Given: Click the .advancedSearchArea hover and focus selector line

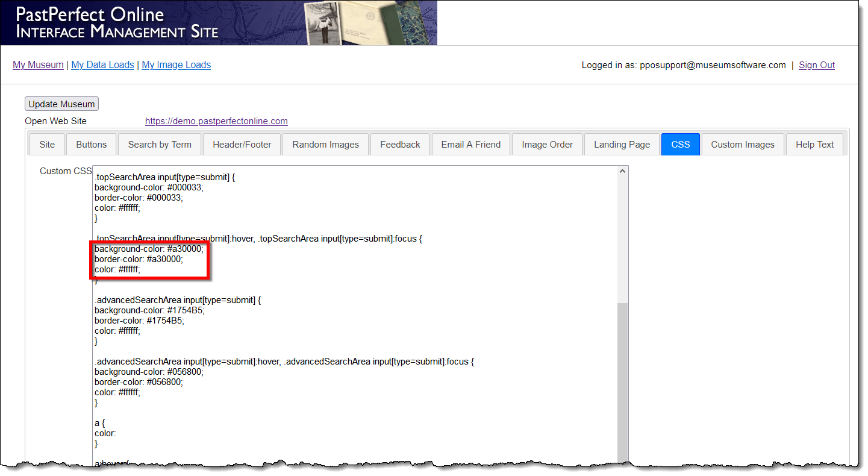Looking at the screenshot, I should coord(284,362).
